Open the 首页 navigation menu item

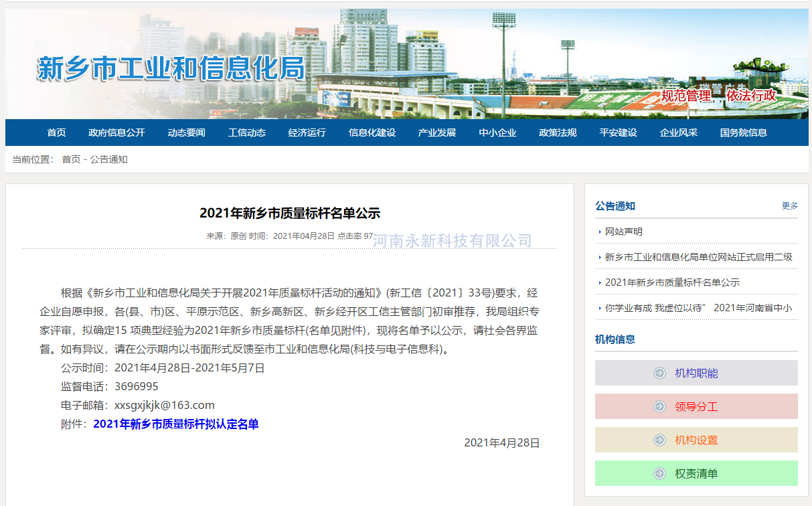point(56,133)
